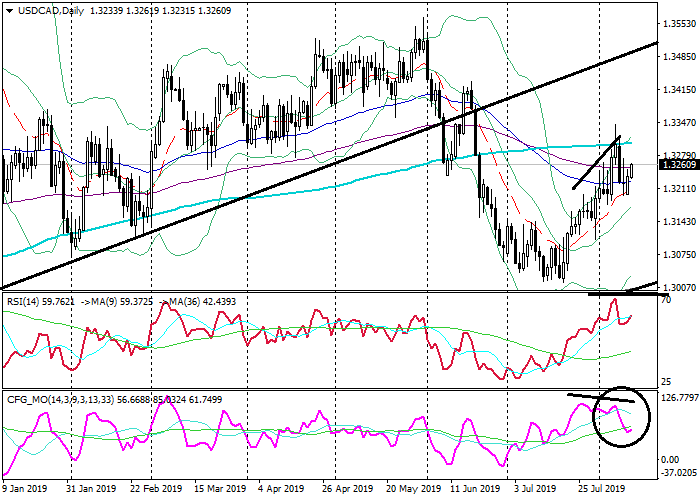Screen dimensions: 700x500
Task: Click the 1.30750 price scale label
Action: [680, 254]
